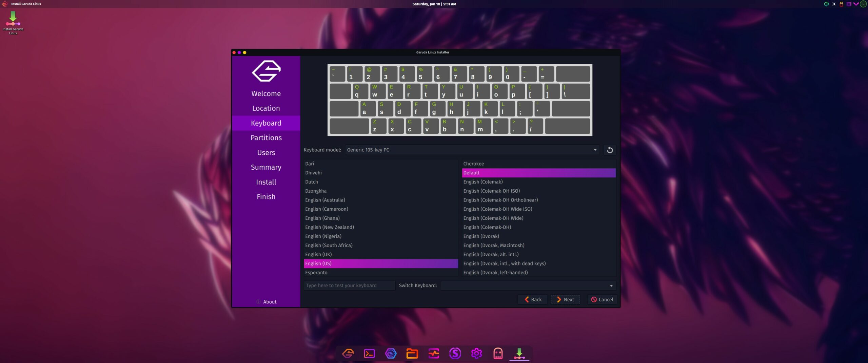Select English (New Zealand) layout
This screenshot has width=868, height=363.
tap(381, 228)
